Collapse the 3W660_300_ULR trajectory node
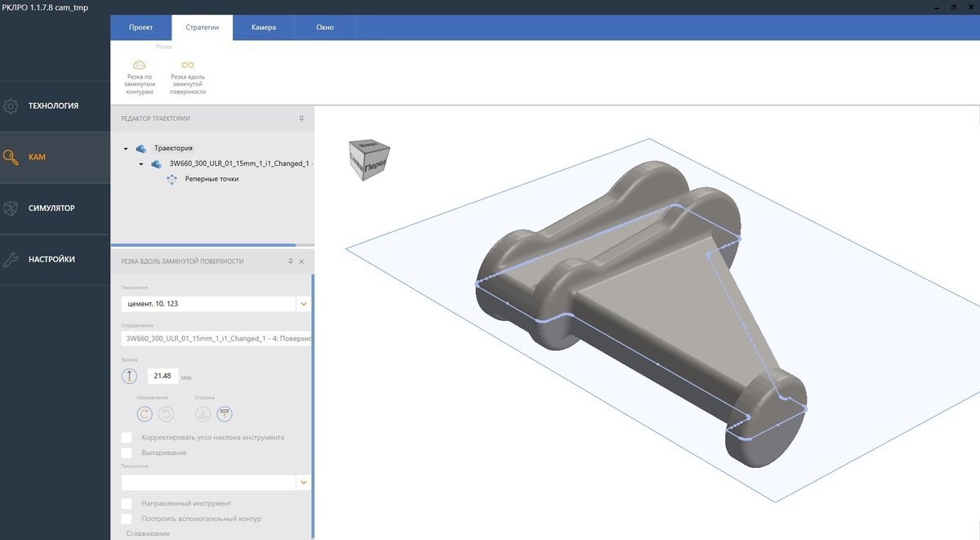The width and height of the screenshot is (980, 540). coord(141,164)
